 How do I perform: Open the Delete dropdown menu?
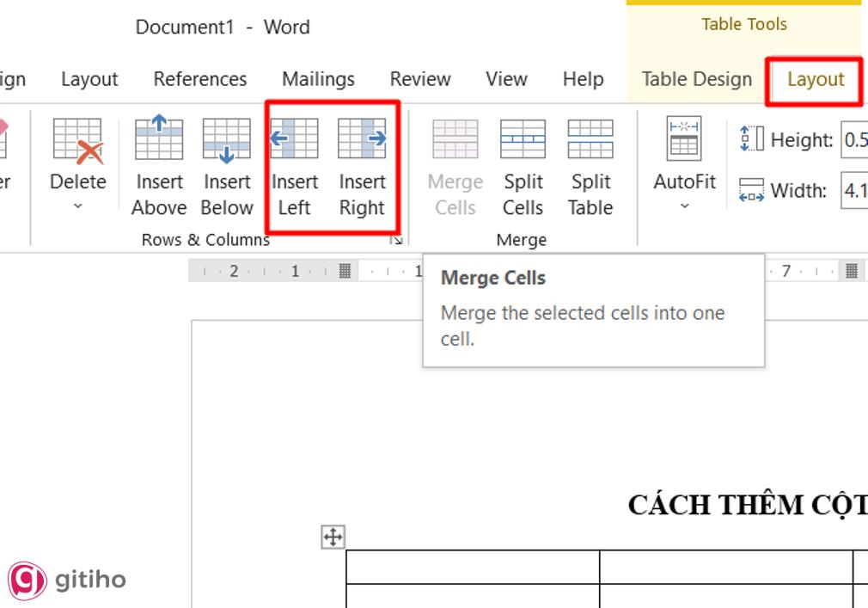[77, 204]
